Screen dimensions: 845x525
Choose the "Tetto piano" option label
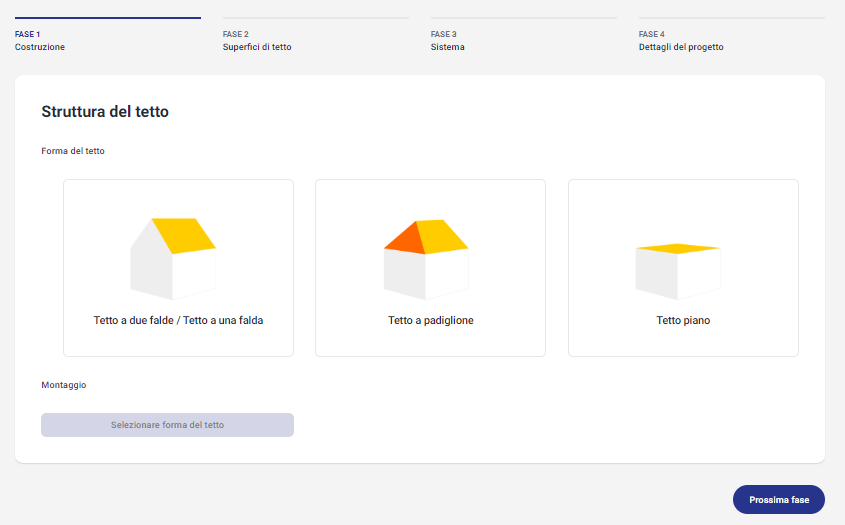click(683, 320)
